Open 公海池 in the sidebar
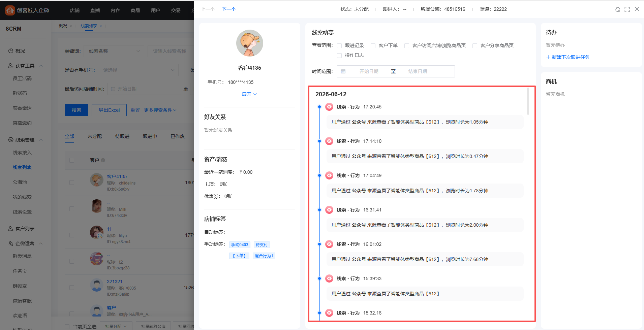Viewport: 644px width, 330px height. tap(20, 182)
